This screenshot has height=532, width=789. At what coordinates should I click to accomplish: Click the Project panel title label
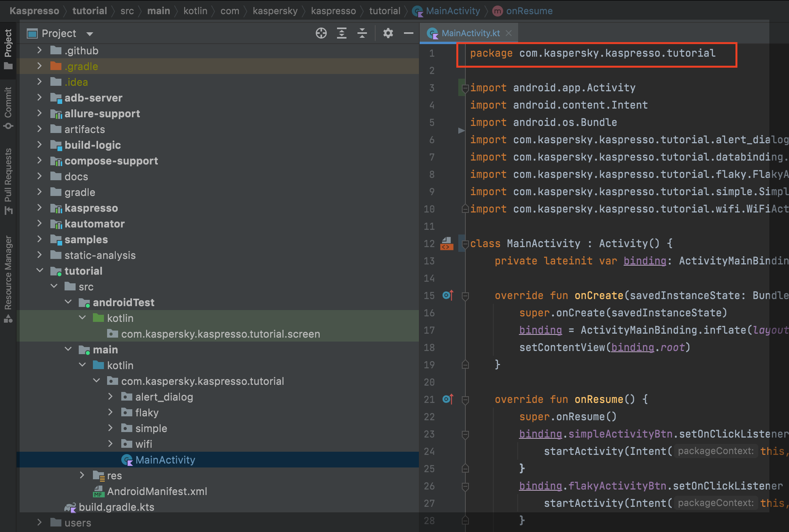(59, 33)
